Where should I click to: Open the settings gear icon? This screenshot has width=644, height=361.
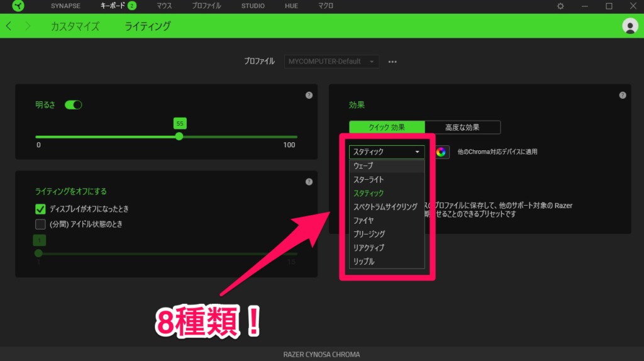[560, 6]
